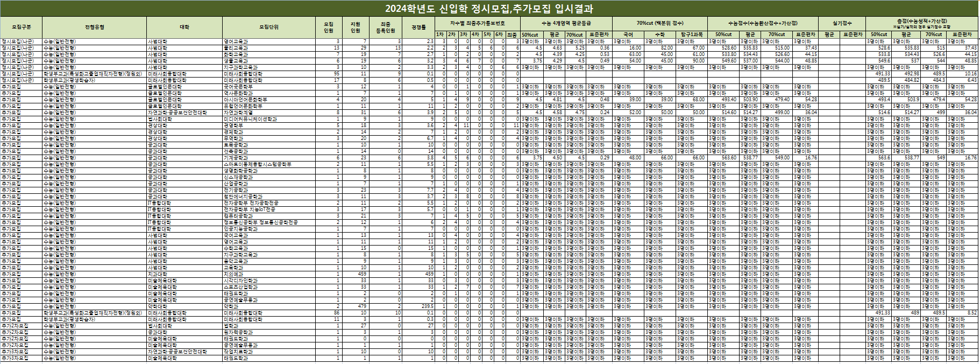
Task: Select the '원자력공학과' cell
Action: pyautogui.click(x=269, y=332)
